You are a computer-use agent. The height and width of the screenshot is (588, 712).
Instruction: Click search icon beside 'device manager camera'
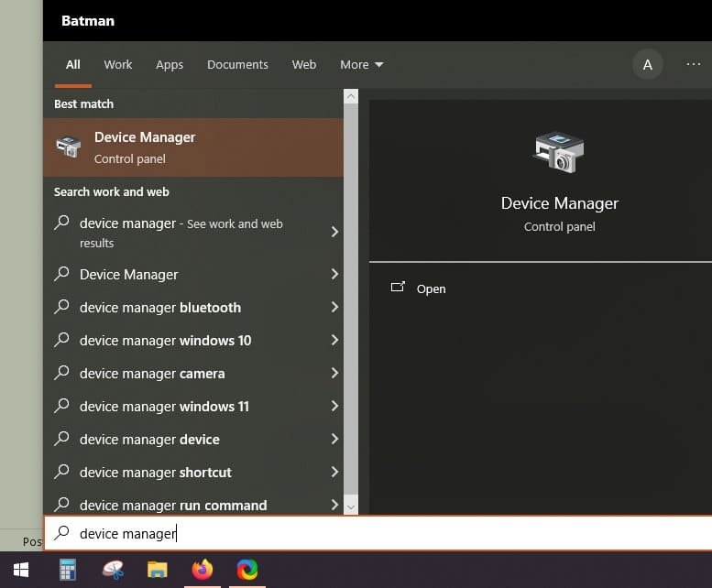tap(61, 373)
